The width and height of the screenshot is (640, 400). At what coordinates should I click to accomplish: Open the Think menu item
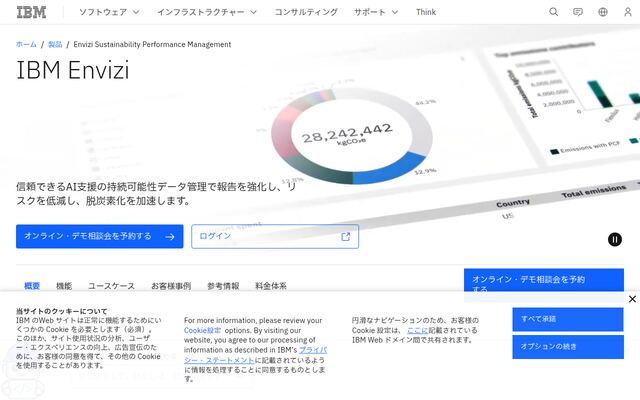[426, 12]
